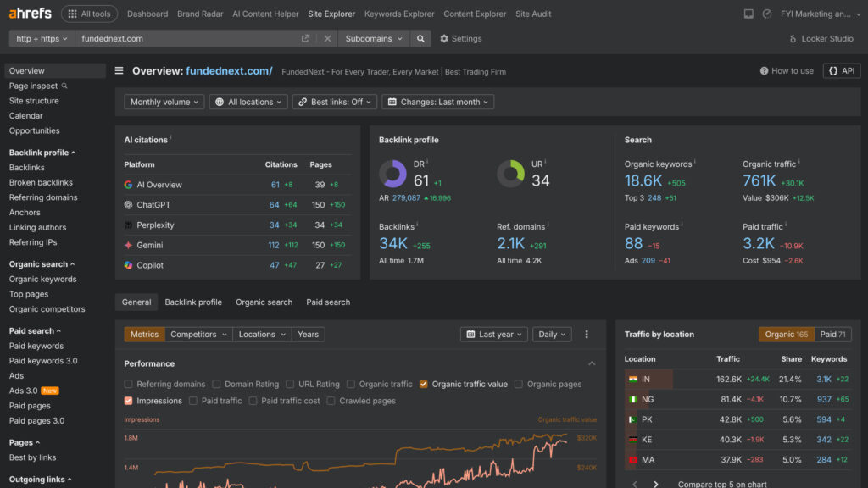Open the fundednext.com/ overview link
The height and width of the screenshot is (488, 868).
point(229,71)
